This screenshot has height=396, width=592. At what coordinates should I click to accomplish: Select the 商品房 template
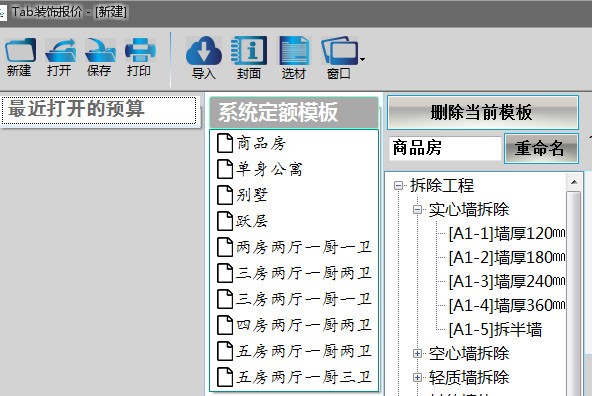click(261, 143)
